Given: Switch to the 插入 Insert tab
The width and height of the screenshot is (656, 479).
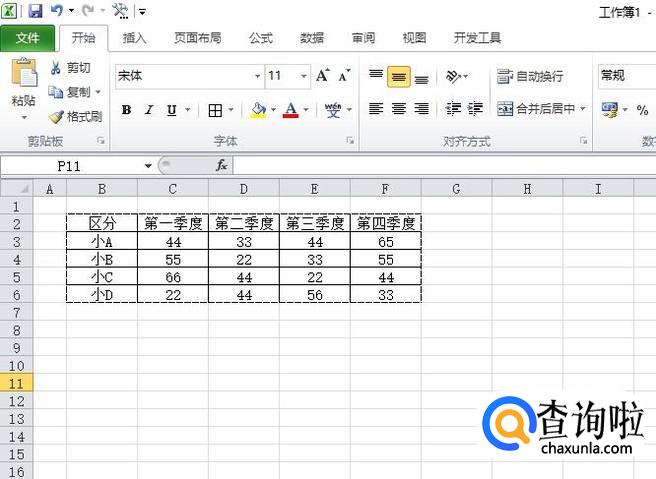Looking at the screenshot, I should click(x=134, y=38).
